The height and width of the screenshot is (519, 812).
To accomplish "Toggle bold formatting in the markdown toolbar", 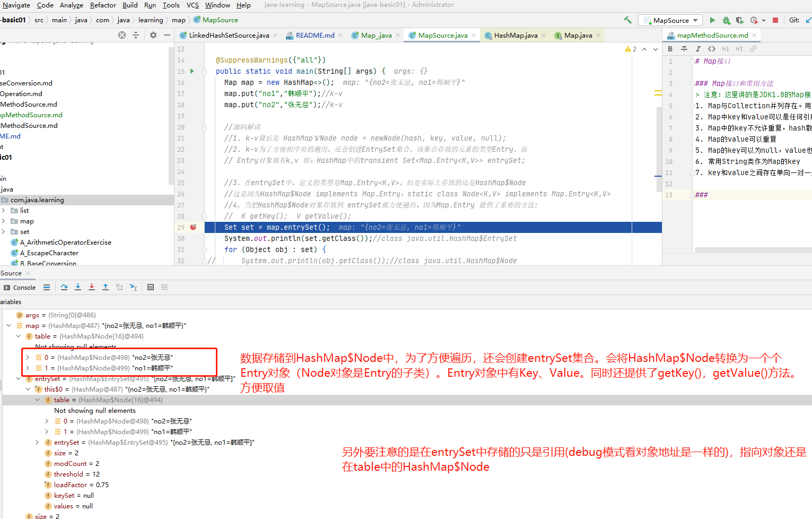I will pos(670,48).
